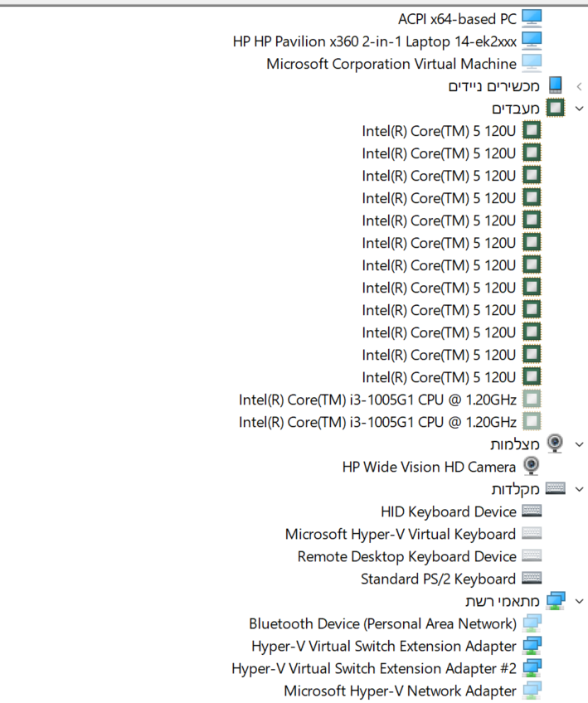588x703 pixels.
Task: Click the Hyper-V Virtual Switch Extension Adapter #2 icon
Action: click(532, 668)
